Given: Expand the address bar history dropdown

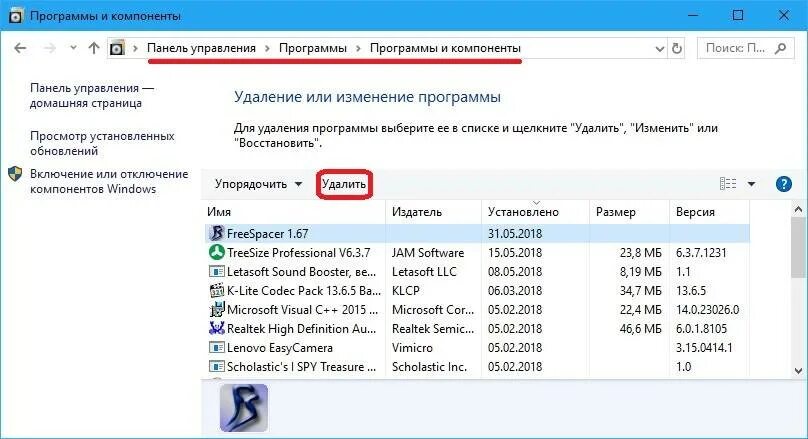Looking at the screenshot, I should tap(660, 49).
